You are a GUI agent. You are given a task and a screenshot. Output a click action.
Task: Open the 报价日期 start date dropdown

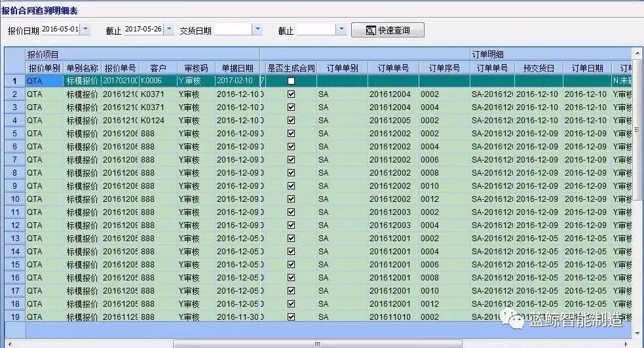point(86,29)
